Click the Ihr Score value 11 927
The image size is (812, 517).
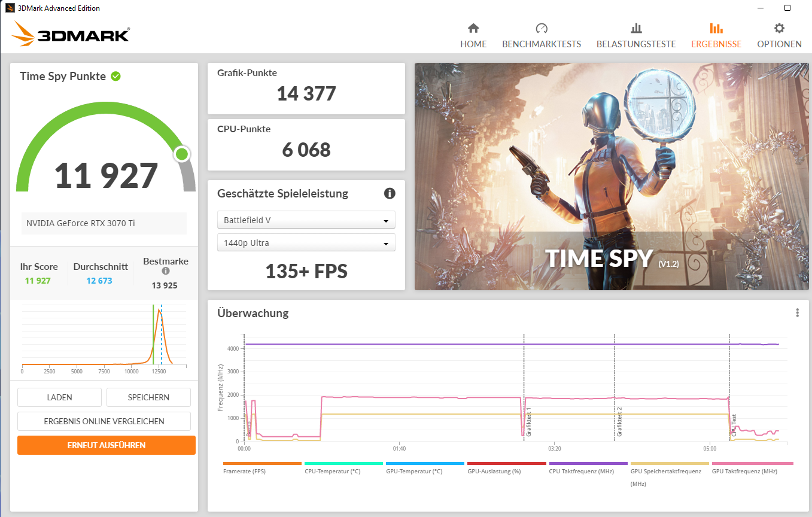point(38,281)
